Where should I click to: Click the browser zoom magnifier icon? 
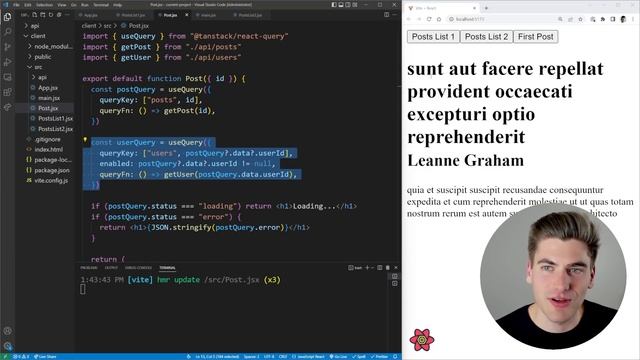click(x=560, y=19)
